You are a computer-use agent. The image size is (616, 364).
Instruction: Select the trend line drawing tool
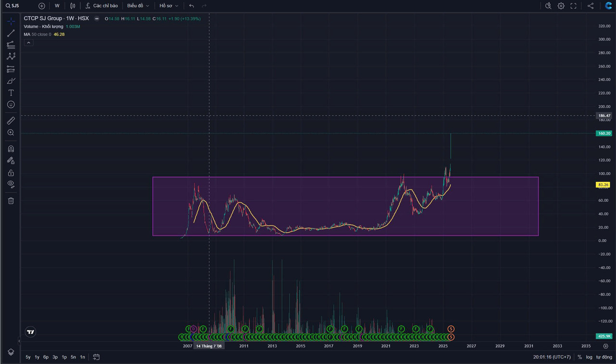click(x=11, y=33)
